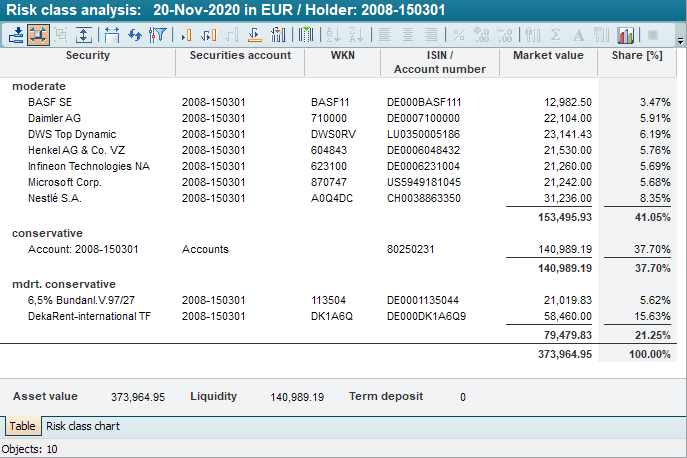This screenshot has height=458, width=687.
Task: Click the export data icon in toolbar
Action: [16, 35]
